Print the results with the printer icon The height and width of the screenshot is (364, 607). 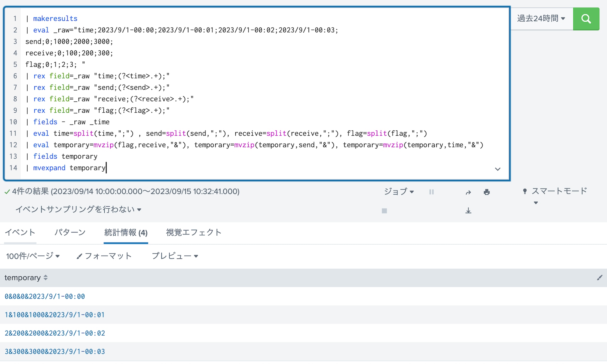(x=487, y=192)
